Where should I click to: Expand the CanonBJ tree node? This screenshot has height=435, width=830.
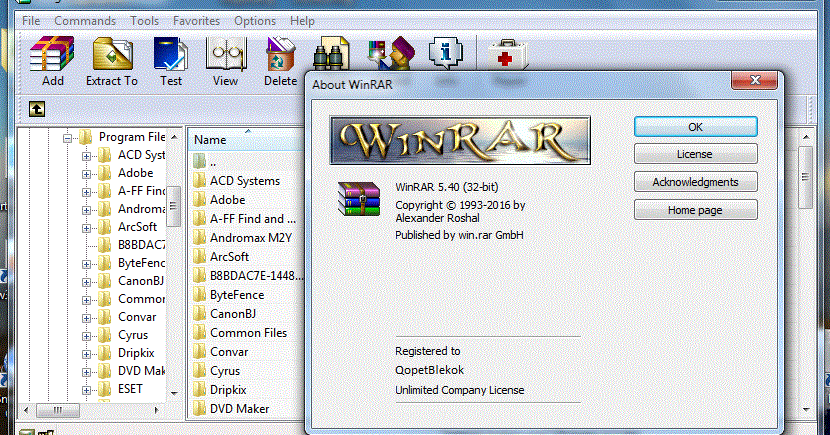86,282
